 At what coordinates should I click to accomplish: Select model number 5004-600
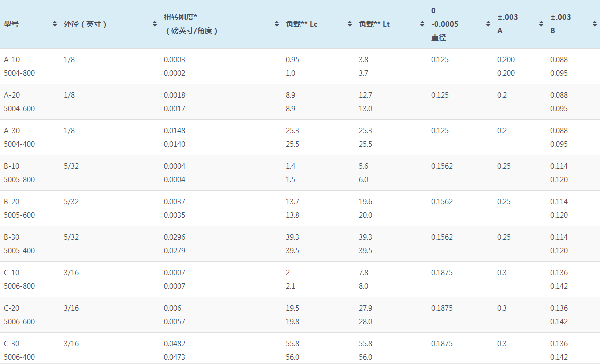pyautogui.click(x=19, y=109)
